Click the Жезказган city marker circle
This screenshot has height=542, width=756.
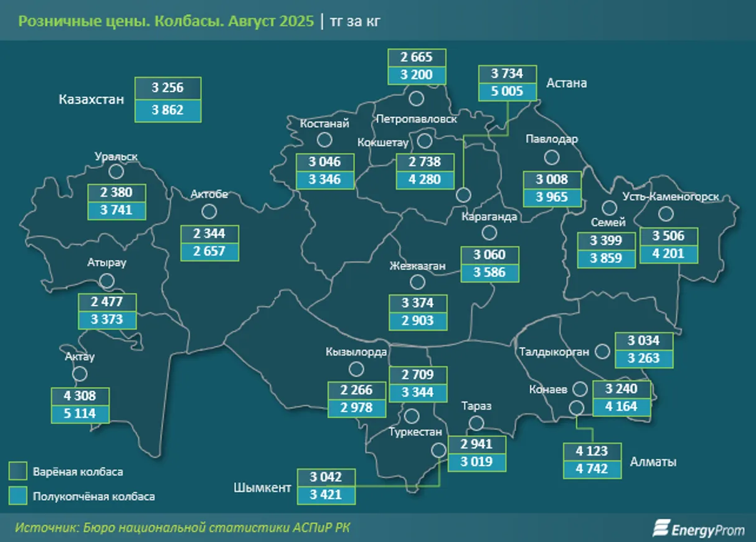[417, 283]
